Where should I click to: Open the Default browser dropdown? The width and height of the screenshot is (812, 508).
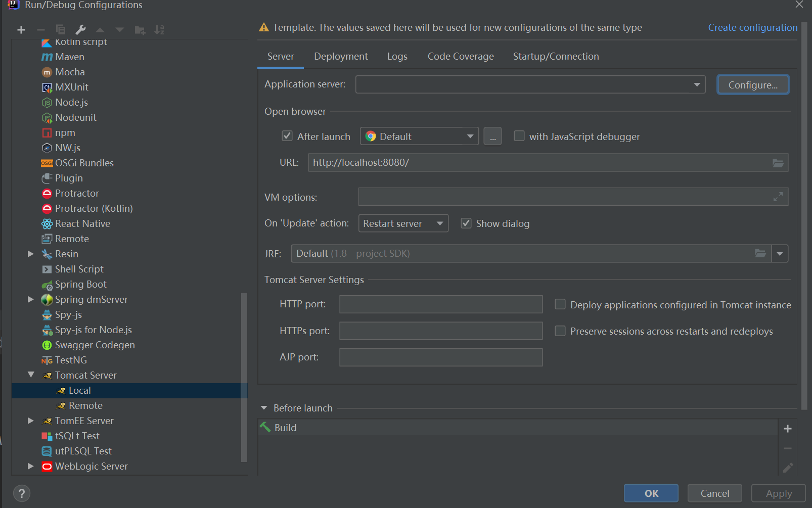click(419, 136)
